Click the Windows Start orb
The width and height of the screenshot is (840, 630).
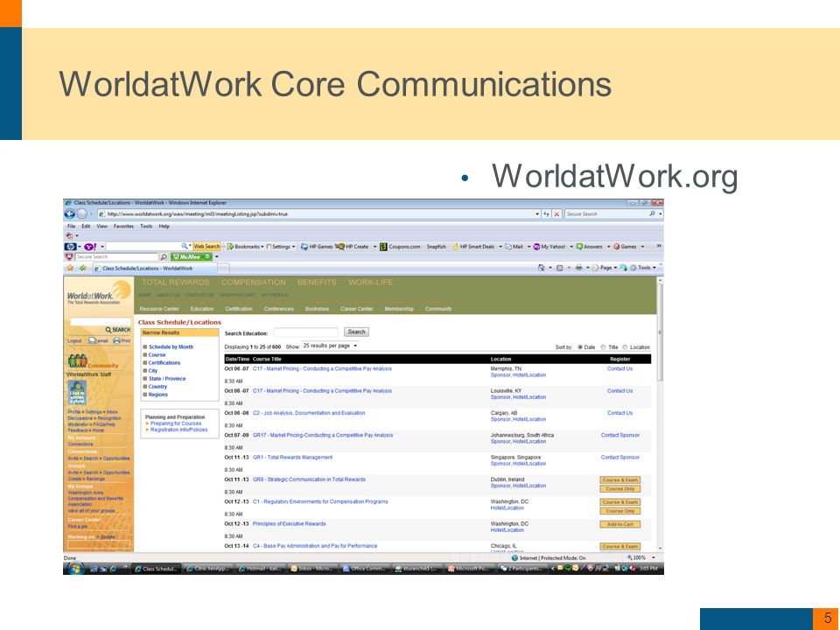point(75,568)
